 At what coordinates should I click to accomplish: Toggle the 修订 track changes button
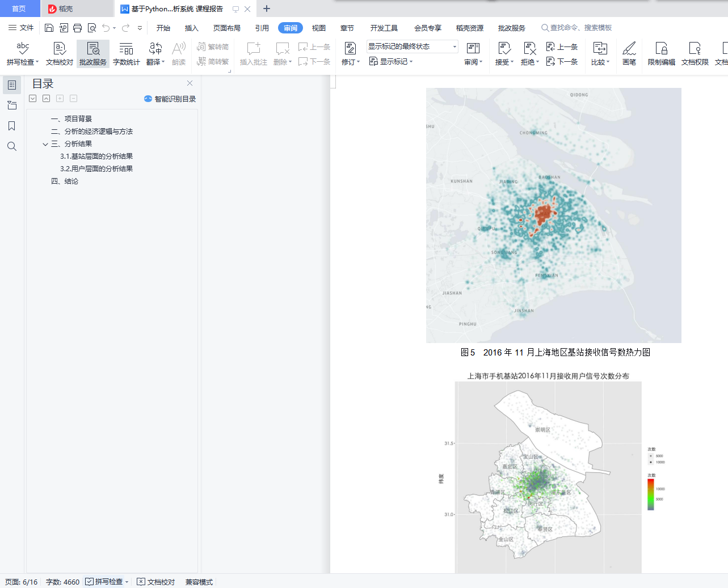tap(350, 49)
